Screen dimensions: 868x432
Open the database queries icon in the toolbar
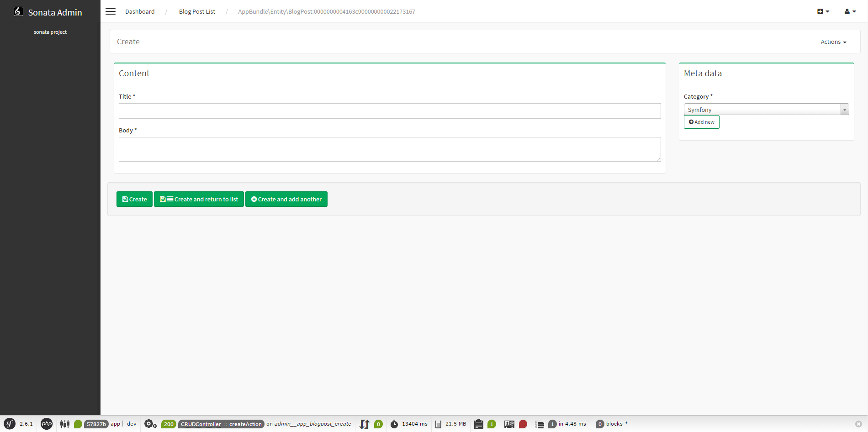coord(540,424)
